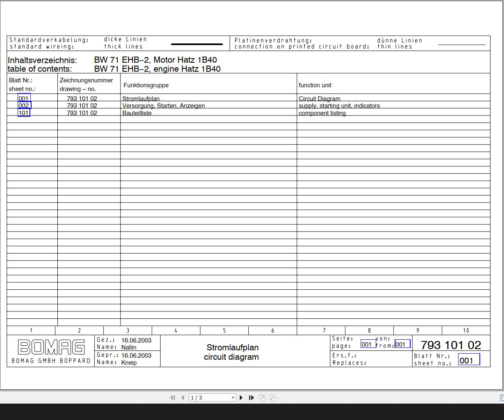
Task: Click 'Stromlaufplan circuit diagram' title text
Action: click(232, 352)
